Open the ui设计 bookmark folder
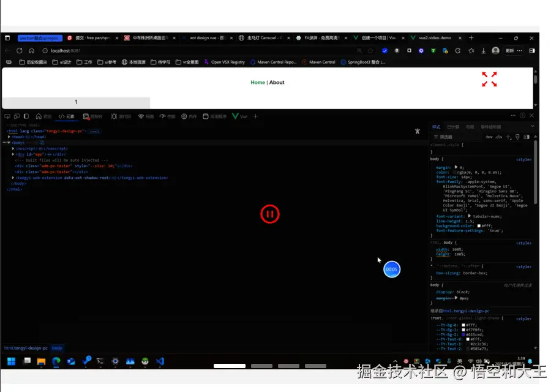 [x=62, y=62]
